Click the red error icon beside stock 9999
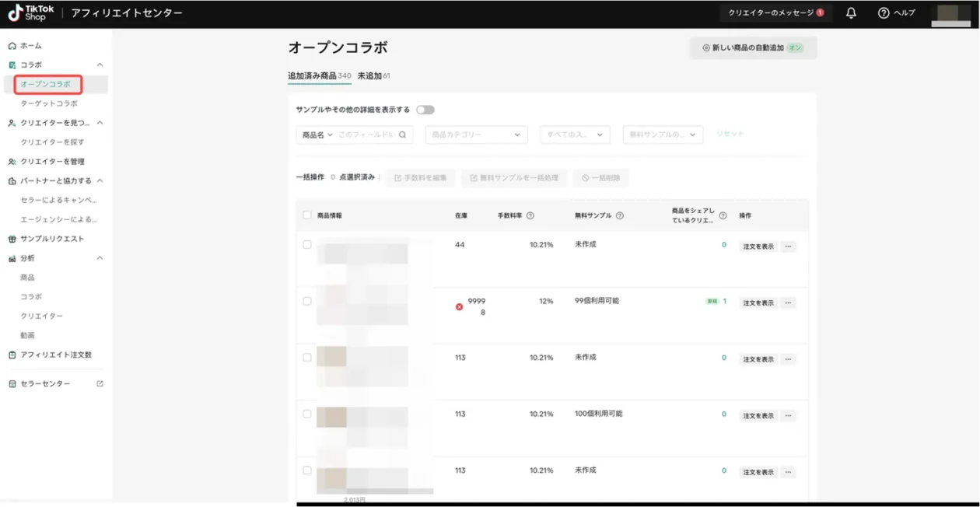The image size is (980, 507). pyautogui.click(x=460, y=306)
